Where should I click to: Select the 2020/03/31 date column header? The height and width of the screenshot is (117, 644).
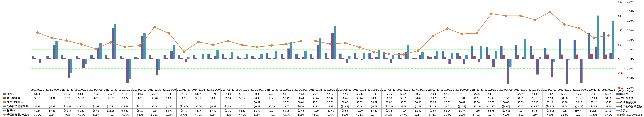550,90
